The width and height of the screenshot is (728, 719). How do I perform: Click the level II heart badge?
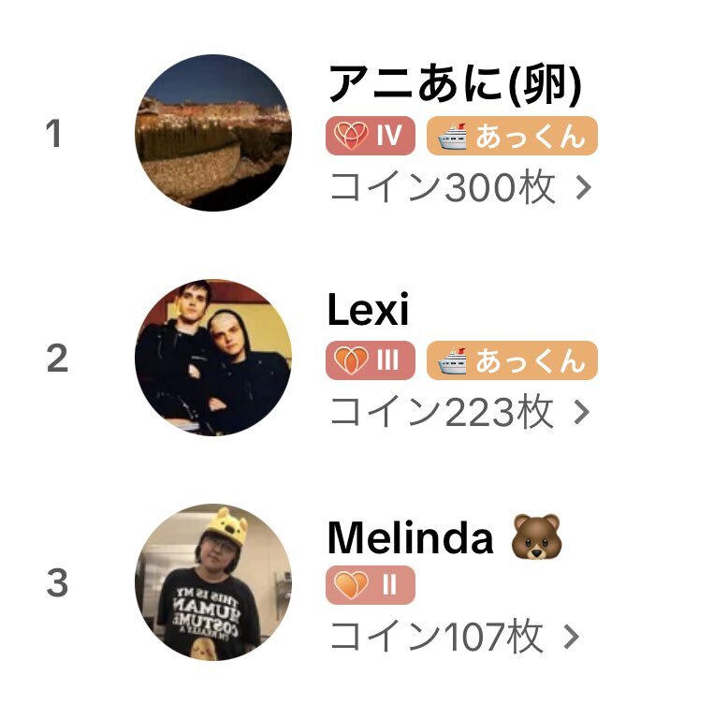(x=370, y=585)
